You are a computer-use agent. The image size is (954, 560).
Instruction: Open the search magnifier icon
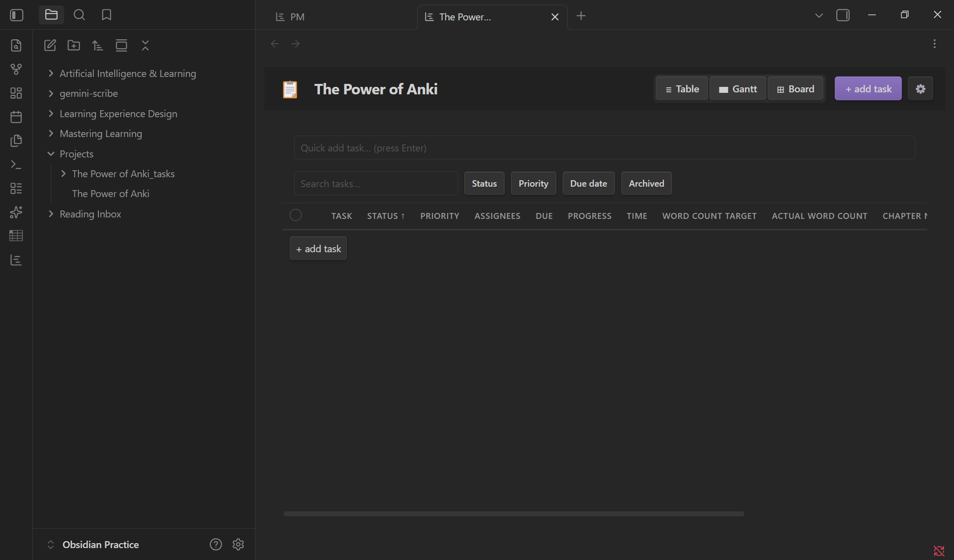tap(79, 15)
